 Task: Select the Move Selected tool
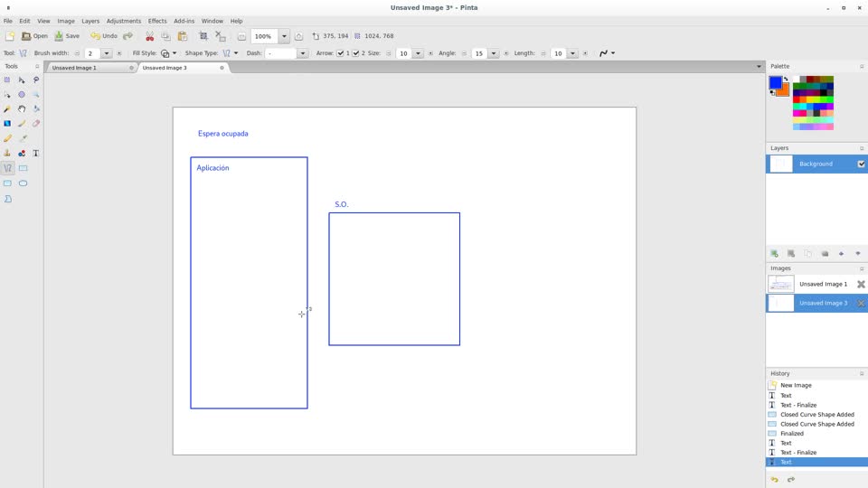click(x=22, y=80)
